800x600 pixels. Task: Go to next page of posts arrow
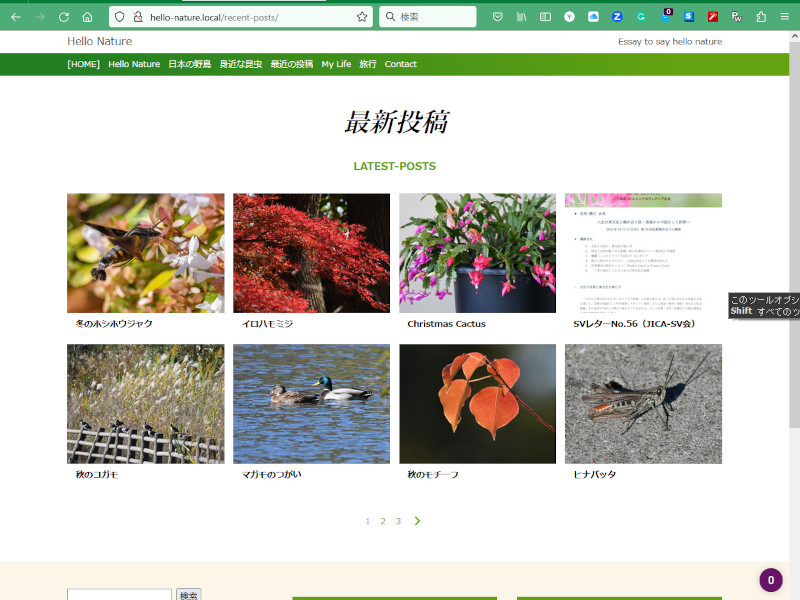click(x=417, y=521)
